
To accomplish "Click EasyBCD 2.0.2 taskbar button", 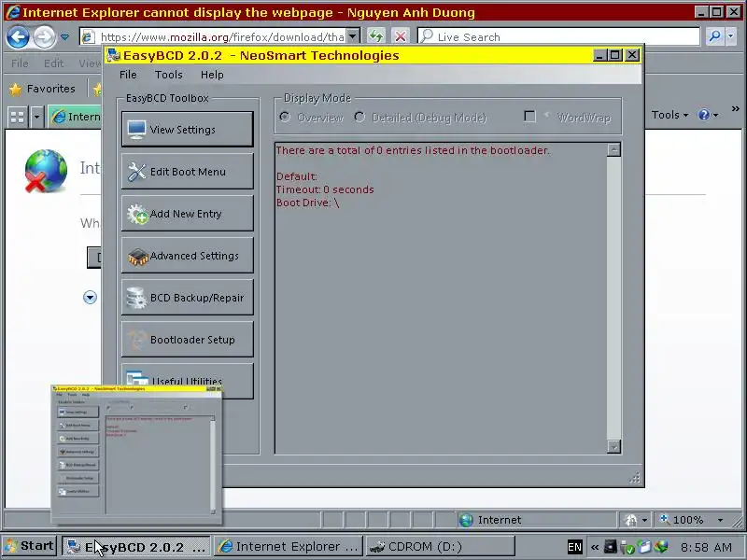I will coord(135,546).
